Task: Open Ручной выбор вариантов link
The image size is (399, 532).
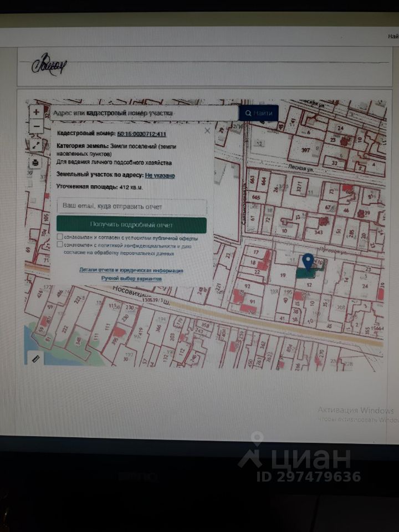Action: point(131,279)
